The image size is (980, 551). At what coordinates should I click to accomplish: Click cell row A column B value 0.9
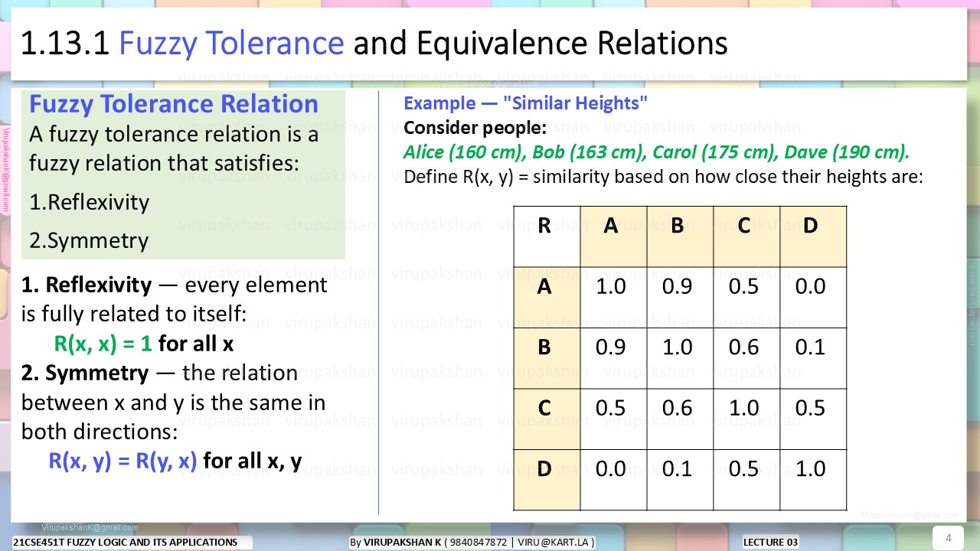tap(680, 297)
